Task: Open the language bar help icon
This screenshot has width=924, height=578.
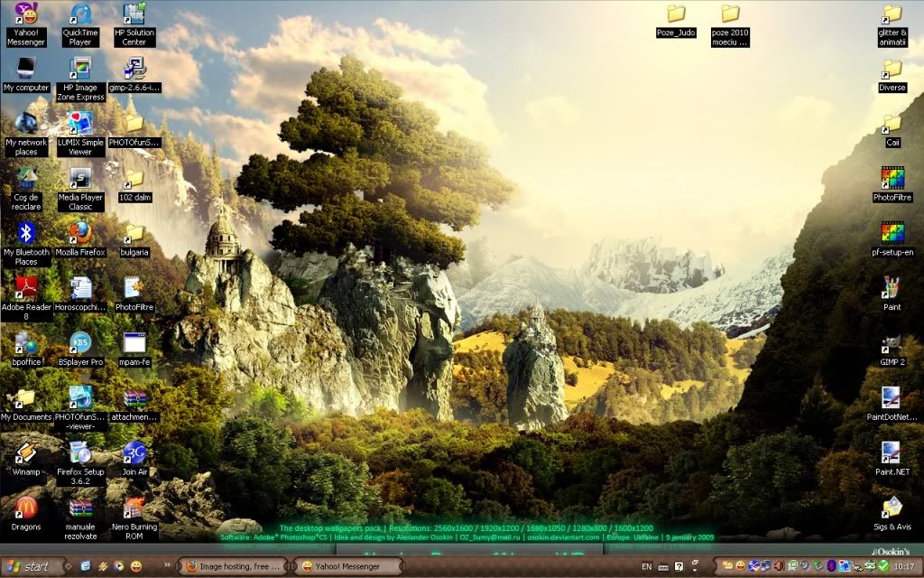Action: pos(679,567)
